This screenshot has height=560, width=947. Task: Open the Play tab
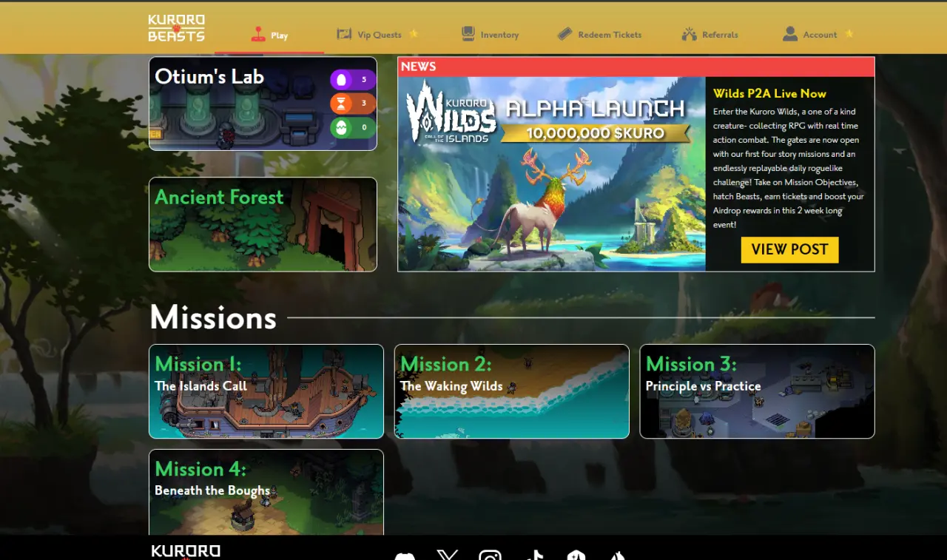pyautogui.click(x=269, y=35)
